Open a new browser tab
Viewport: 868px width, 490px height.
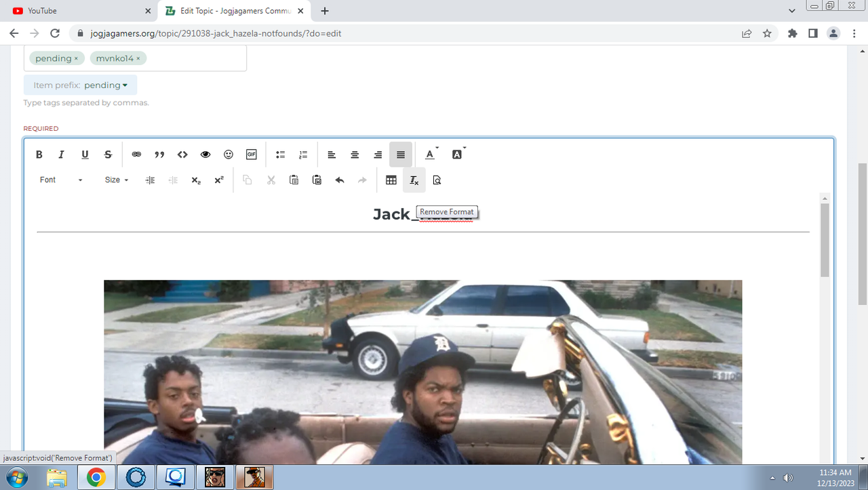tap(325, 11)
